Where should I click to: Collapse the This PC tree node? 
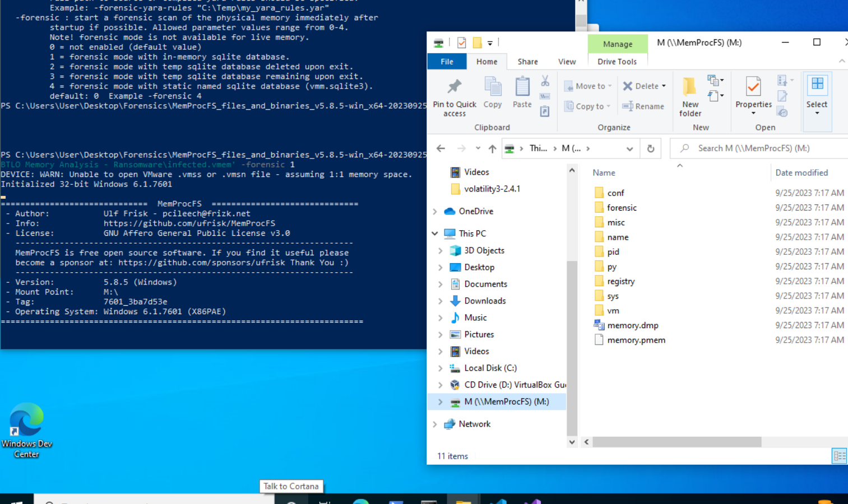(435, 234)
